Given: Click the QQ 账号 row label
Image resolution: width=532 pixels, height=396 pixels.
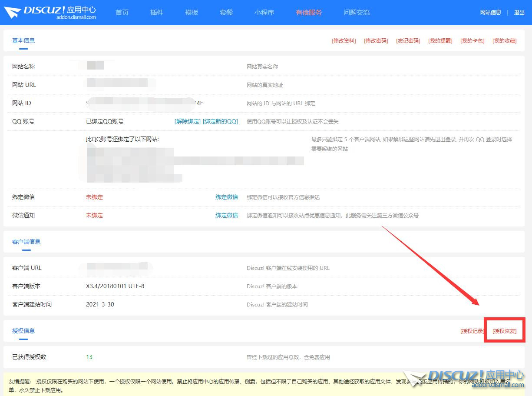Looking at the screenshot, I should [23, 121].
